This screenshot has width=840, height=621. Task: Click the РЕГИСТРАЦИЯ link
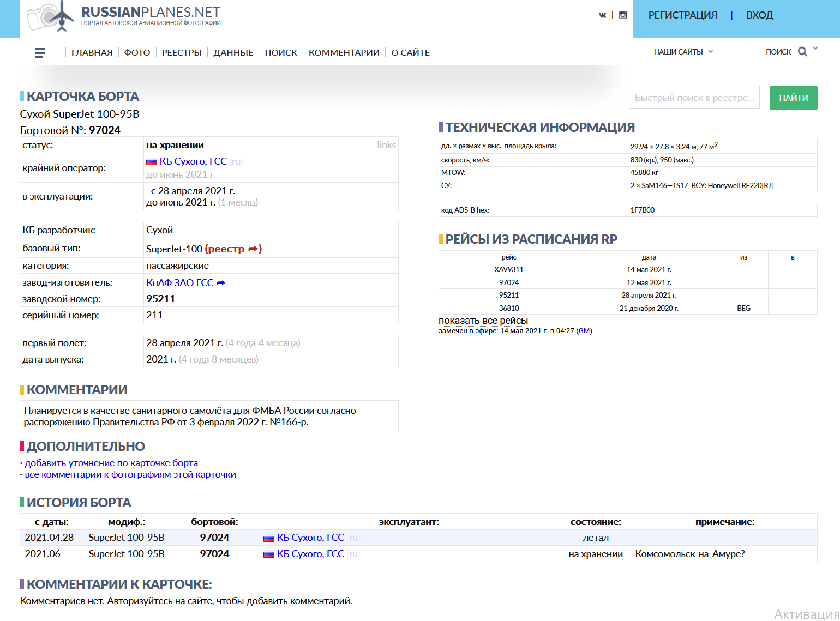coord(682,15)
